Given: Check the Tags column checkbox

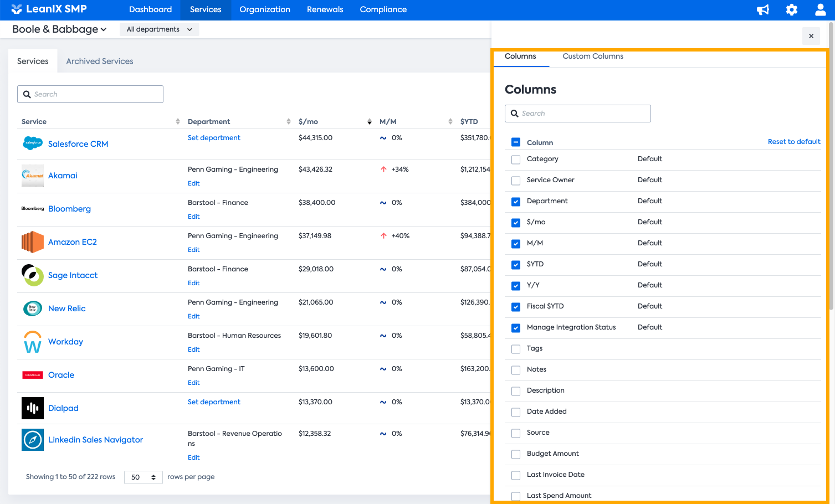Looking at the screenshot, I should point(516,349).
